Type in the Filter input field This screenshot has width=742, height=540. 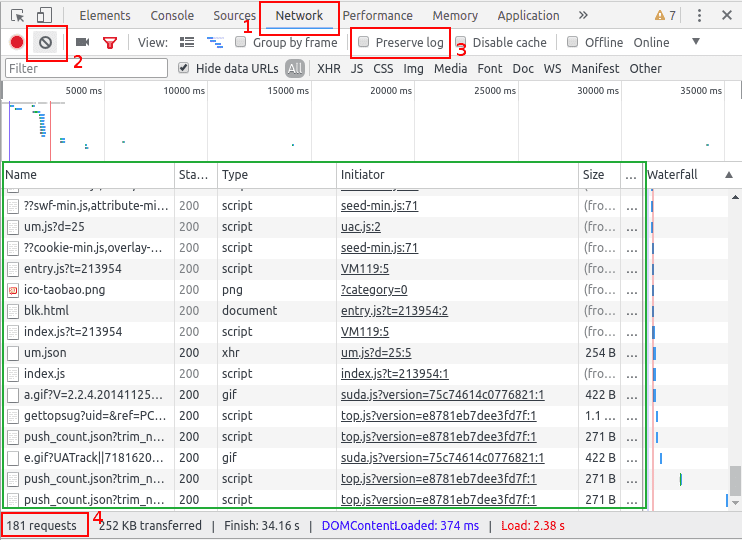point(86,68)
